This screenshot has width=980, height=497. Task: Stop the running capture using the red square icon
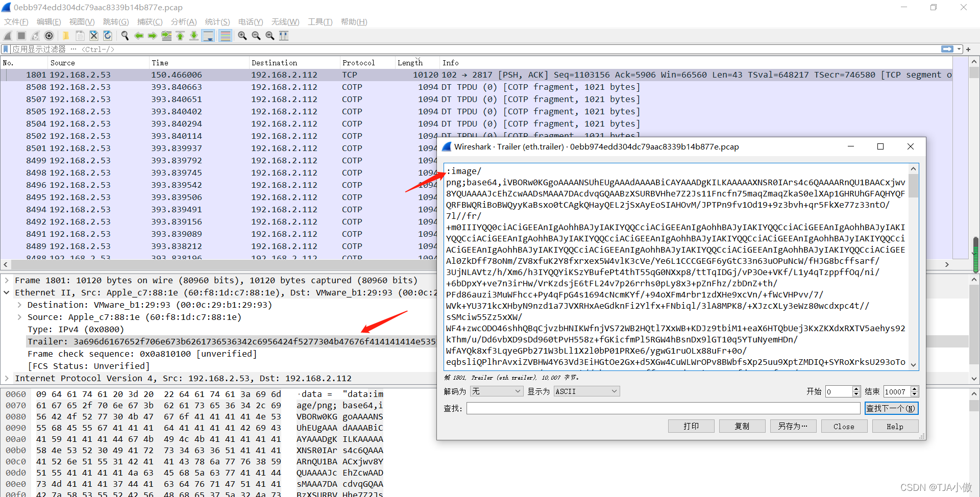21,36
